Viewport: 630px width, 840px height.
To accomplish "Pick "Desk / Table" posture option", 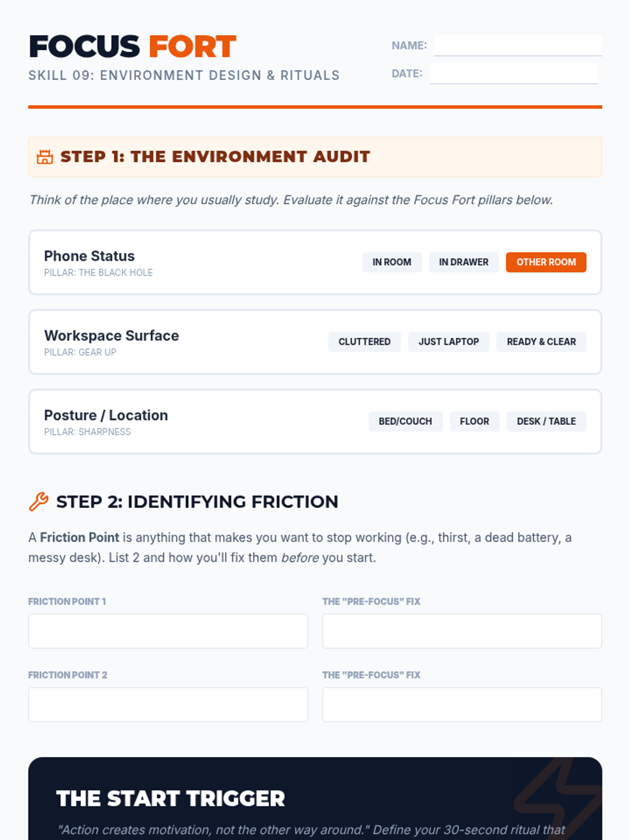I will (x=546, y=422).
